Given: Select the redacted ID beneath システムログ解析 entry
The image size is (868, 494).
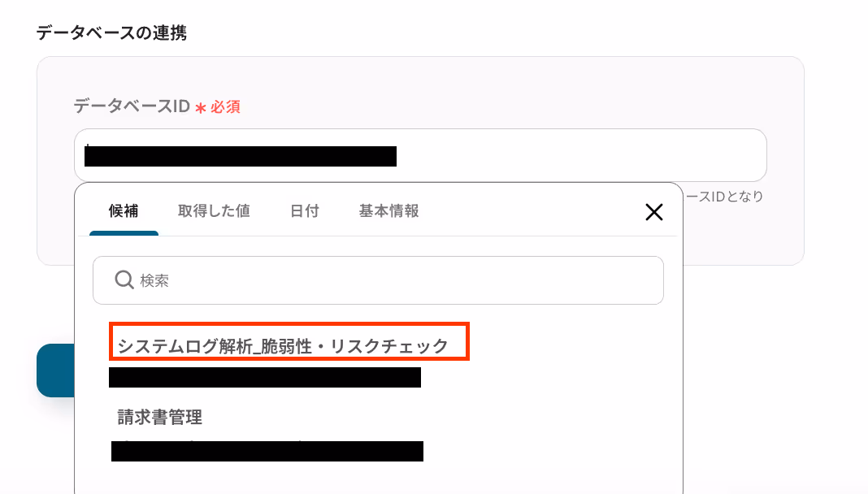Looking at the screenshot, I should pyautogui.click(x=265, y=377).
